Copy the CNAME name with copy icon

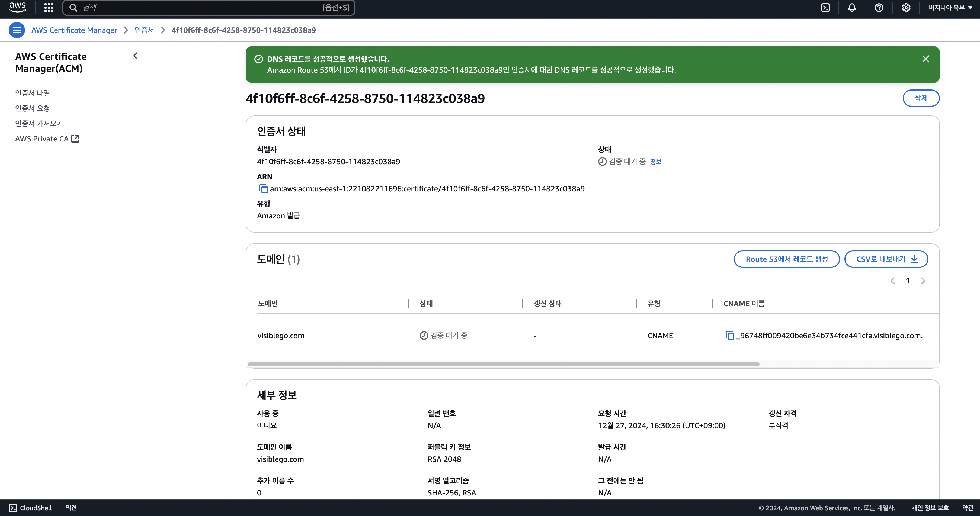[729, 336]
